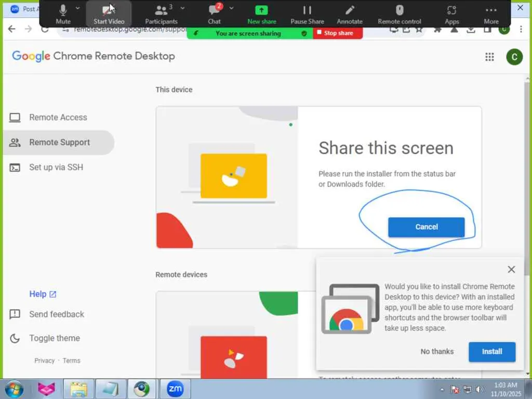This screenshot has height=399, width=532.
Task: Open the Chrome taskbar icon
Action: coord(141,389)
